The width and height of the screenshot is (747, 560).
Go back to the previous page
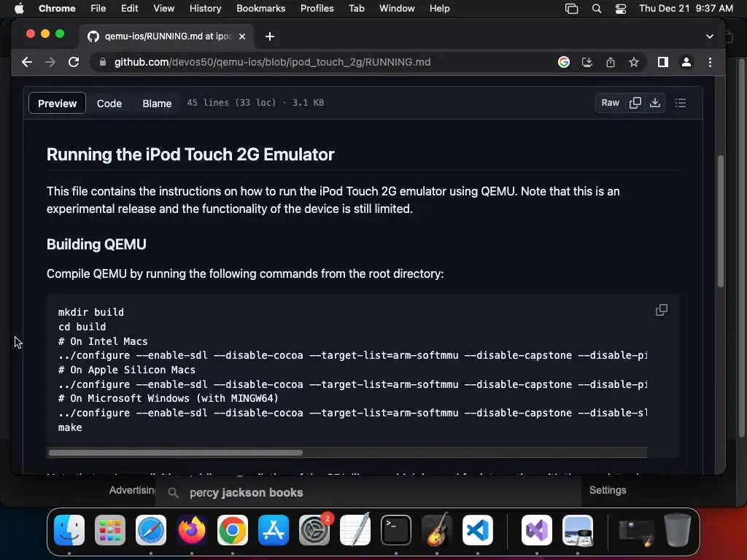27,62
